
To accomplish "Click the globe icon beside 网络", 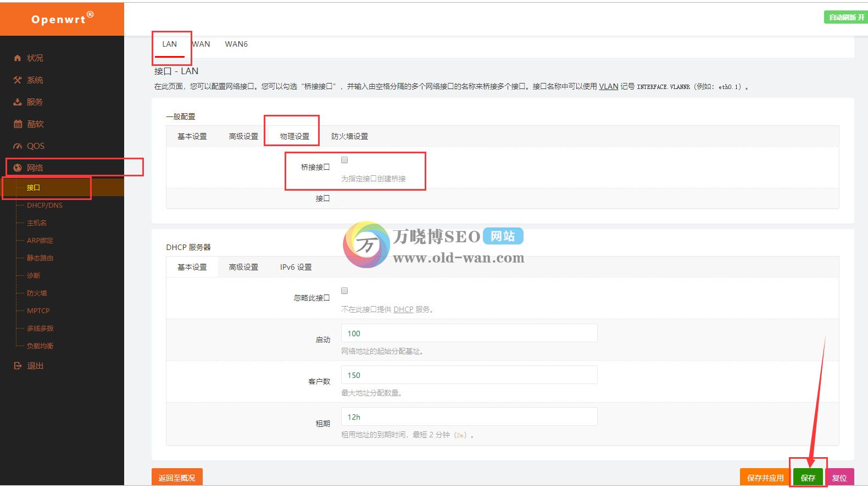I will pyautogui.click(x=17, y=168).
